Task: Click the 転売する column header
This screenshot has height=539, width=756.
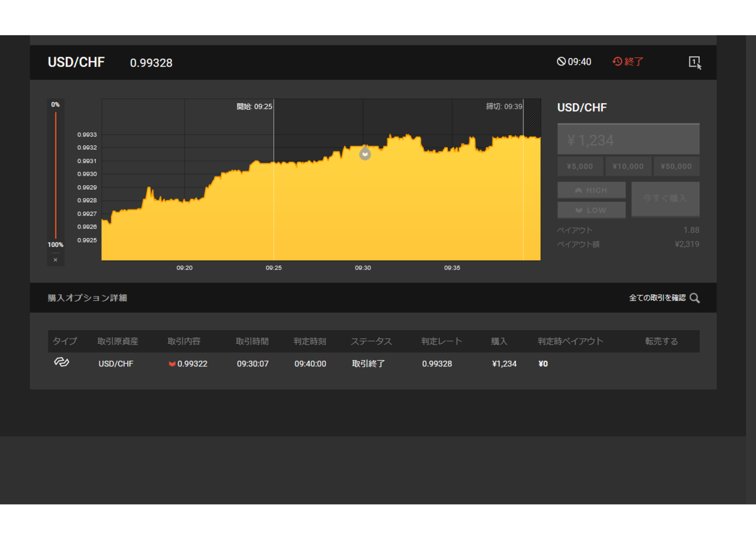Action: (x=661, y=341)
